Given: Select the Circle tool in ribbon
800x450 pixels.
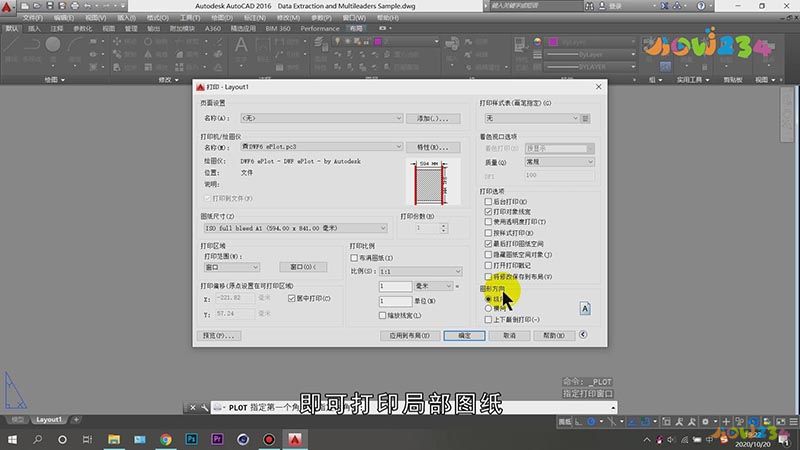Looking at the screenshot, I should (53, 45).
